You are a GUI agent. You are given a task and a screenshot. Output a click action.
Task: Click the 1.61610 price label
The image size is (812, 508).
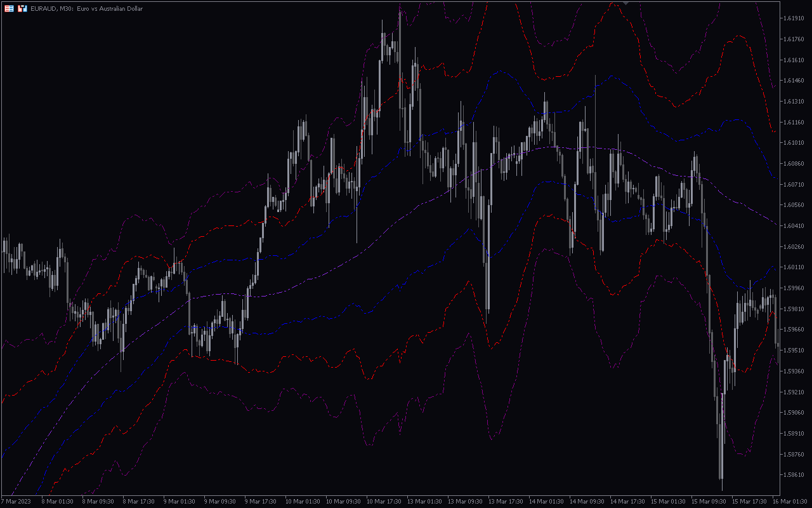coord(794,60)
